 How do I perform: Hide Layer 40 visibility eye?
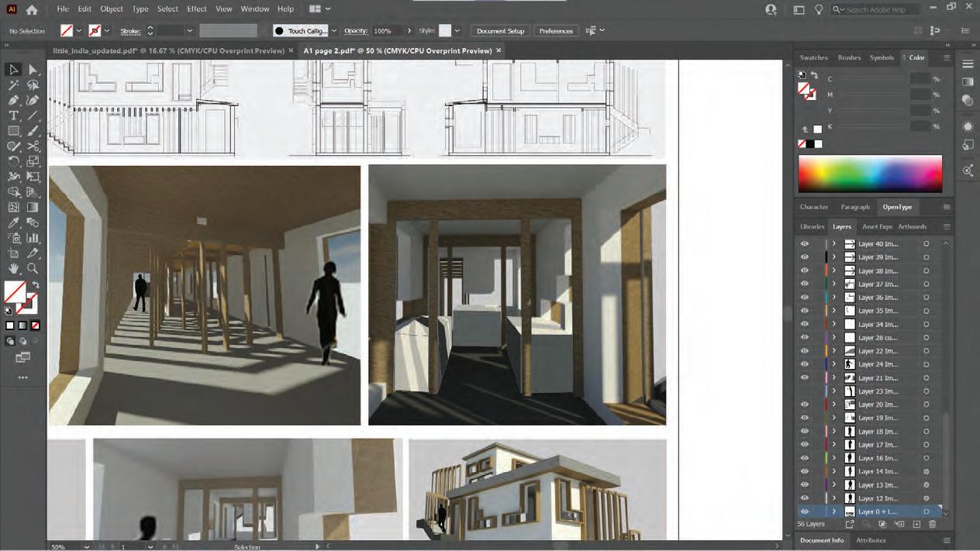click(x=805, y=243)
